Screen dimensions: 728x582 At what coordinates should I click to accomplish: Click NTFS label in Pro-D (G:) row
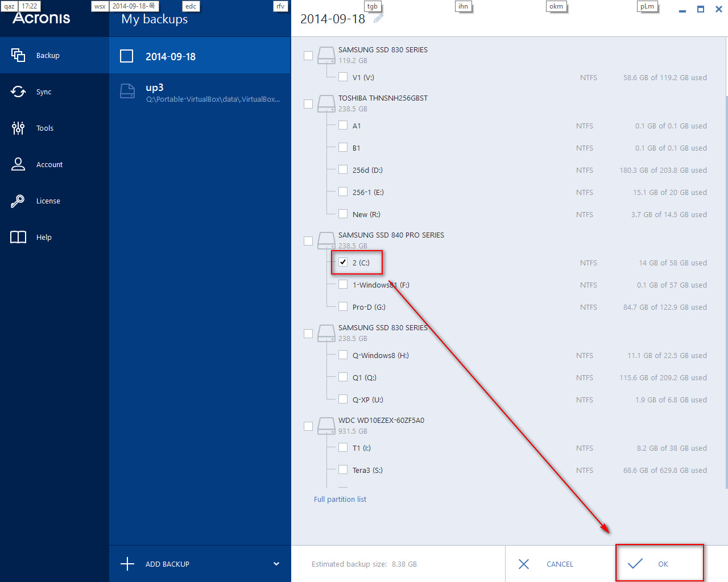pos(589,307)
